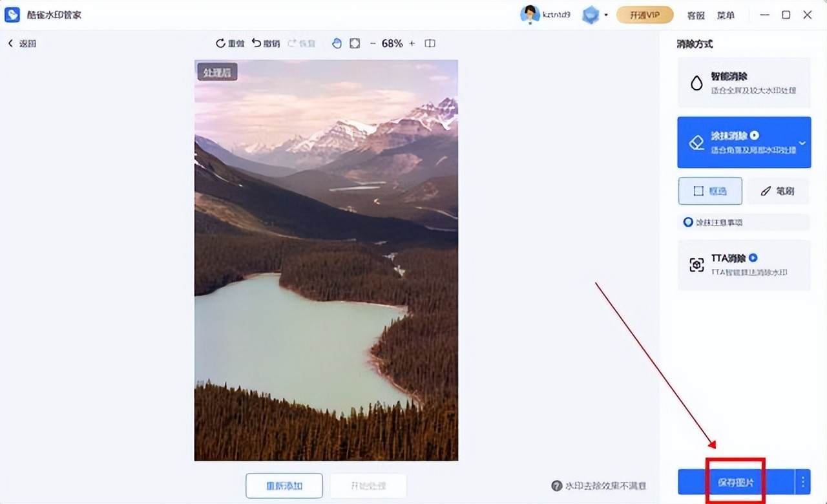This screenshot has height=504, width=827.
Task: Choose the 智能消除 removal option
Action: pos(744,83)
